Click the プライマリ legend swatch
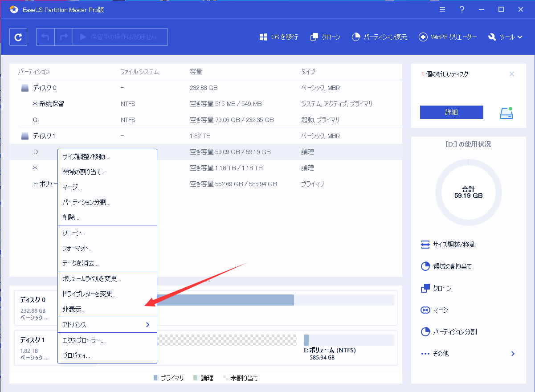The width and height of the screenshot is (535, 392). pyautogui.click(x=155, y=378)
